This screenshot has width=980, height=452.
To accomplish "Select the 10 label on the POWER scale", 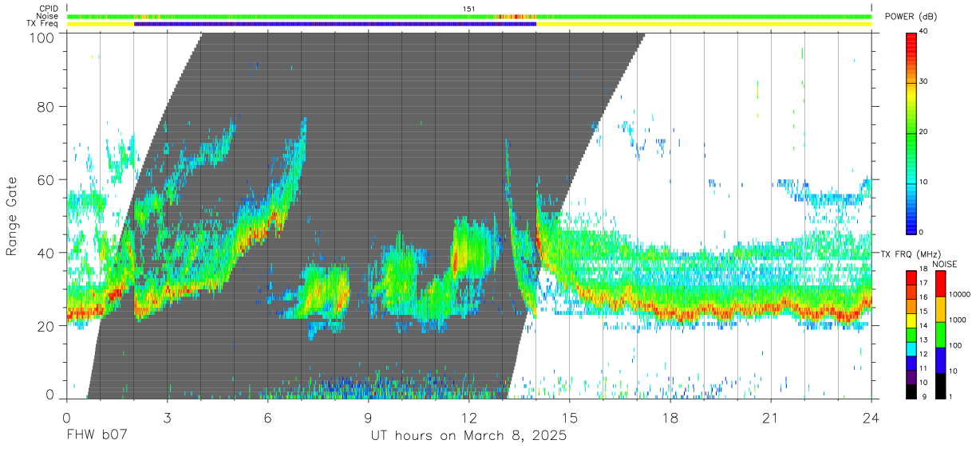I will coord(923,182).
